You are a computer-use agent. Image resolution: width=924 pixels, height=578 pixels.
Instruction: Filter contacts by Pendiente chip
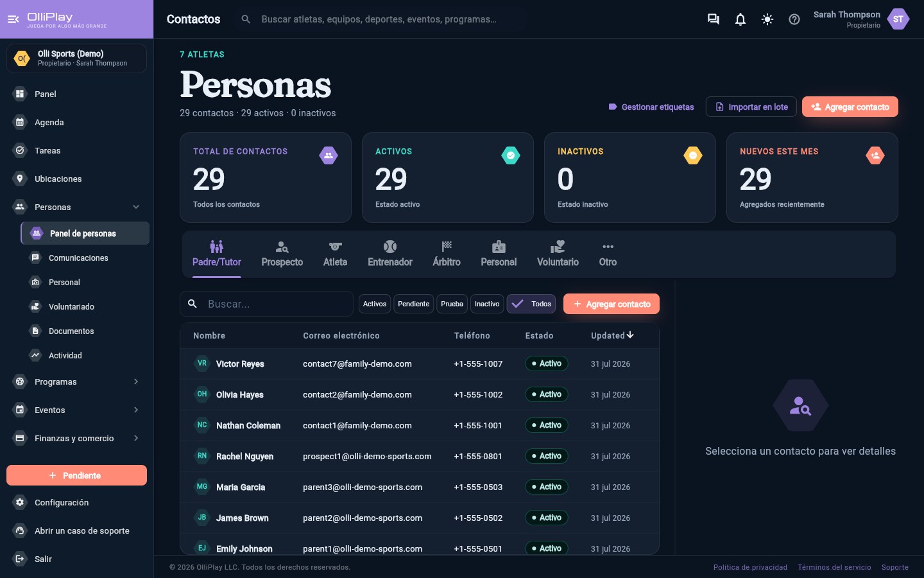pos(414,304)
